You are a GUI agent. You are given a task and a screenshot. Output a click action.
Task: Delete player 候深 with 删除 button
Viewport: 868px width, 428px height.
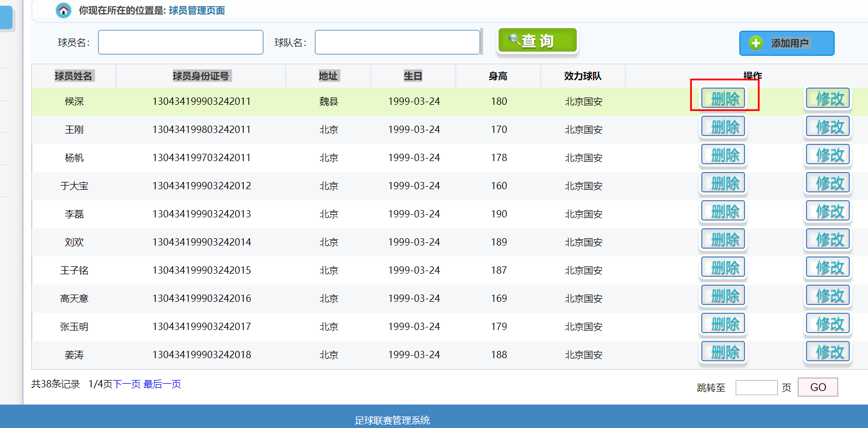click(723, 98)
